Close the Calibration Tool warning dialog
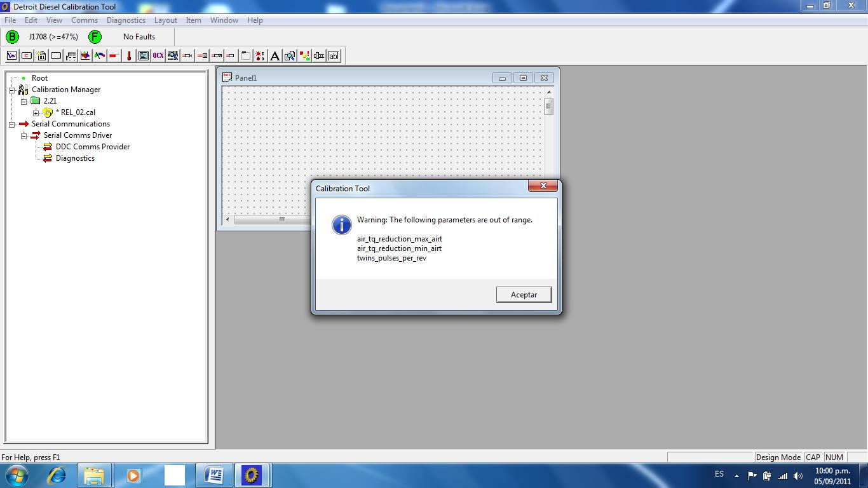 543,186
